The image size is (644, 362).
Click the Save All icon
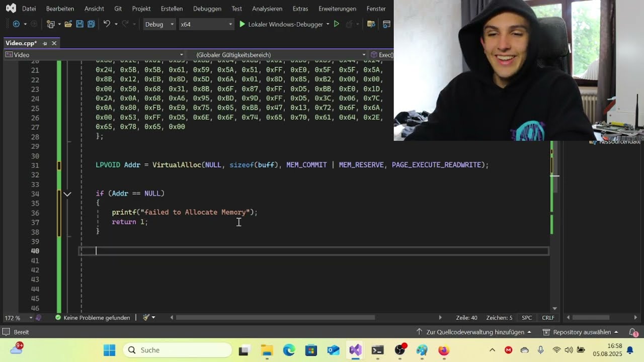click(91, 24)
